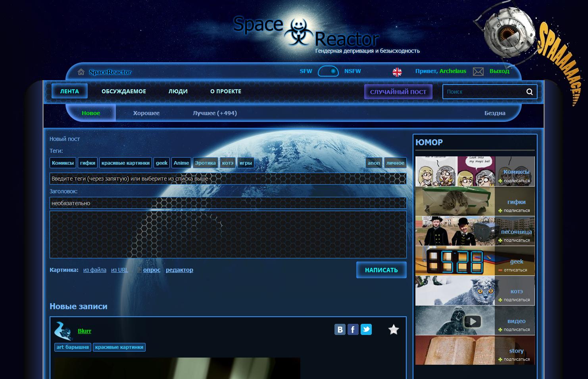Open Blurr's avatar image
The image size is (588, 379).
point(63,331)
